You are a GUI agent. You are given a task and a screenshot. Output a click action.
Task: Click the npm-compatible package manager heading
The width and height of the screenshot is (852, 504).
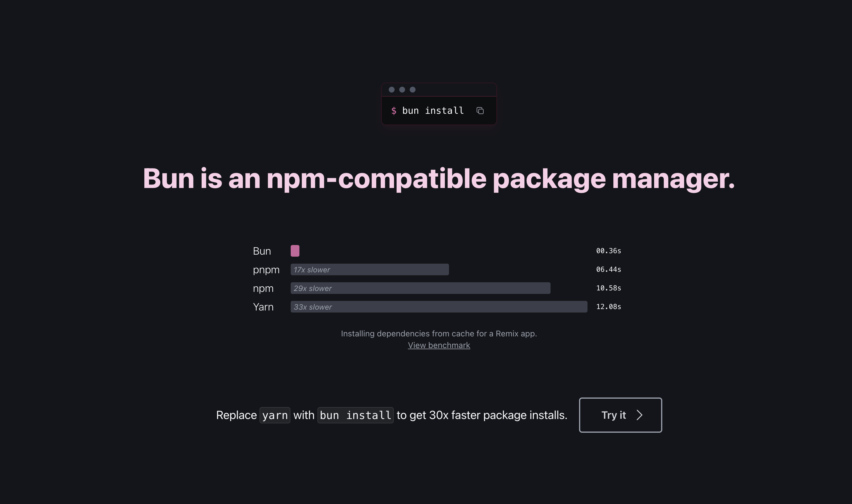[439, 179]
